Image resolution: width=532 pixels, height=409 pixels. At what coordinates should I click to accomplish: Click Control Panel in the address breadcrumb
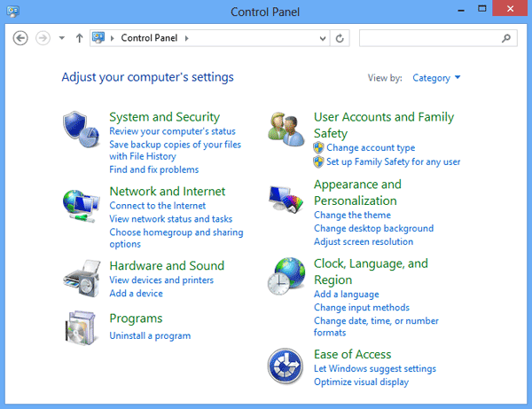pos(149,38)
